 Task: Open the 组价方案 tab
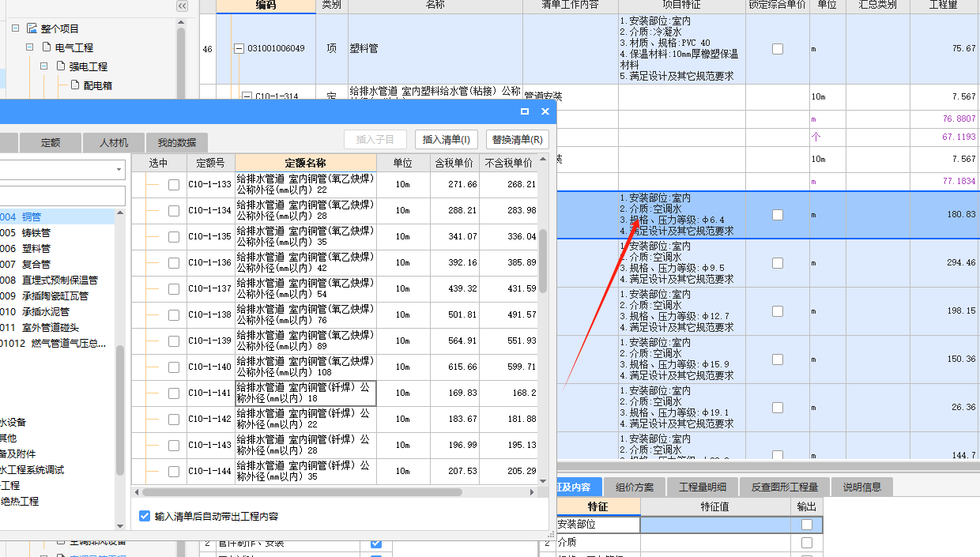tap(635, 487)
